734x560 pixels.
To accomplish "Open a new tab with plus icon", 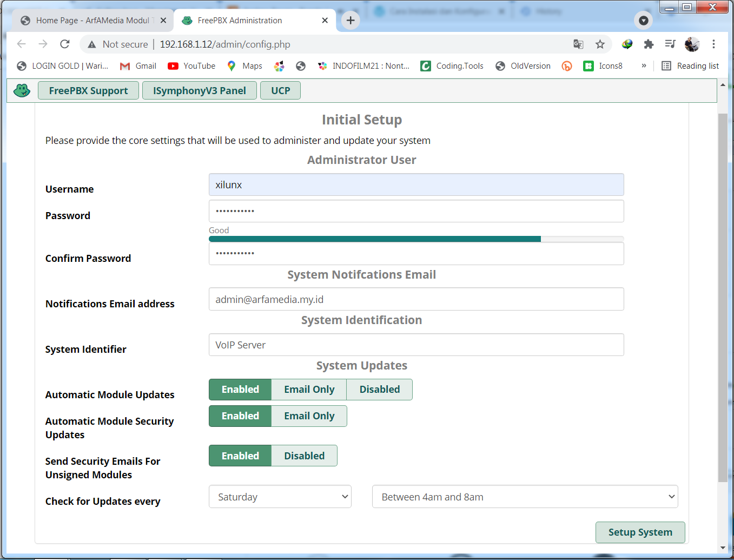I will click(351, 20).
